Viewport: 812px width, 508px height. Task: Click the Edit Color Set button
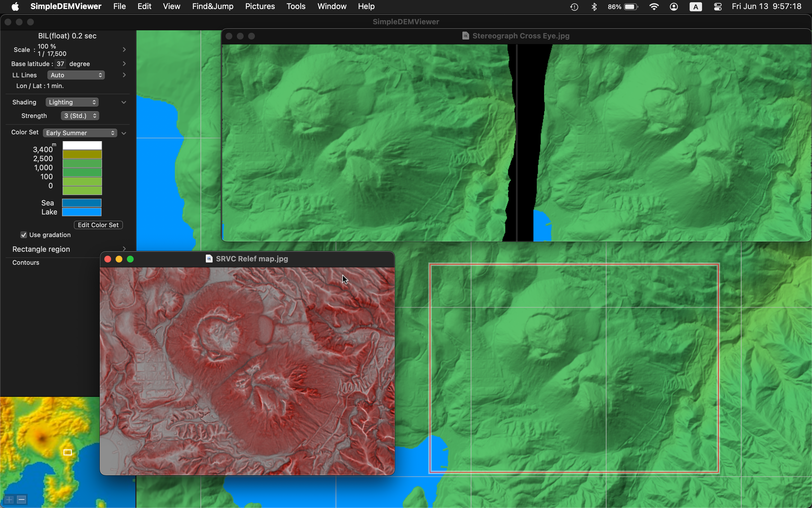(x=98, y=225)
